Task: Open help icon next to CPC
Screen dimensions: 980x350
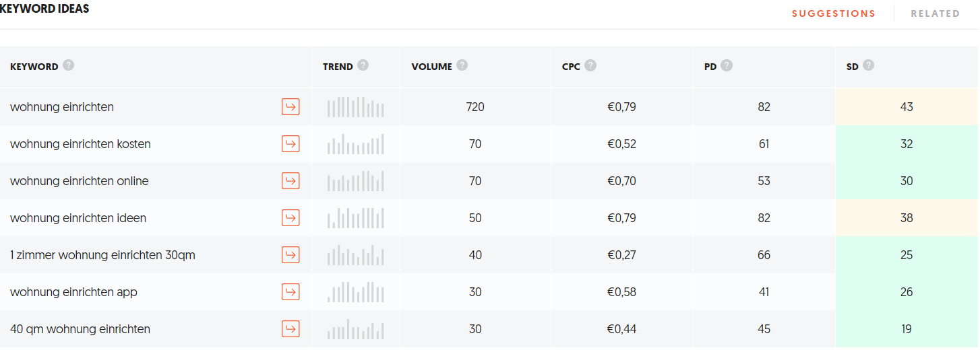Action: (x=590, y=65)
